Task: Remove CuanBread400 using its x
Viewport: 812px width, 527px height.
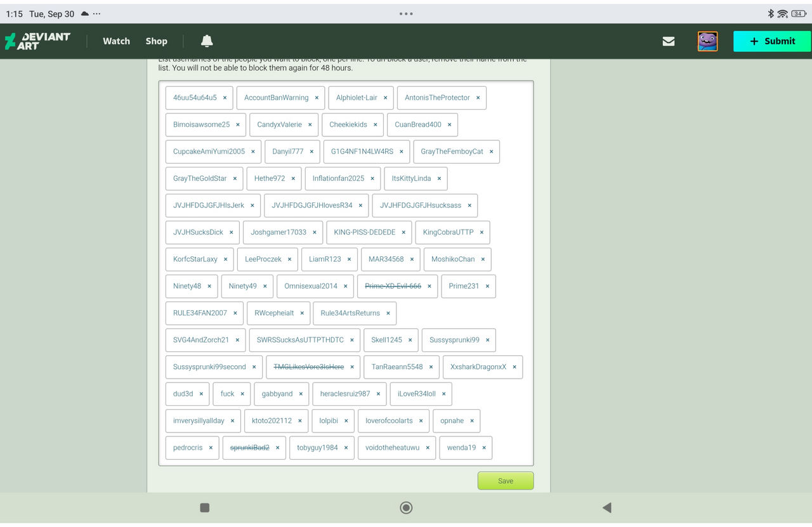Action: (449, 125)
